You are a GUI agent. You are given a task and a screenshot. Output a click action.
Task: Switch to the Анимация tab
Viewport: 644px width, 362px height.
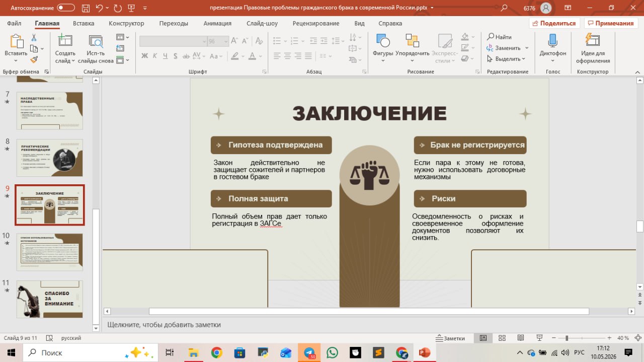pos(217,23)
